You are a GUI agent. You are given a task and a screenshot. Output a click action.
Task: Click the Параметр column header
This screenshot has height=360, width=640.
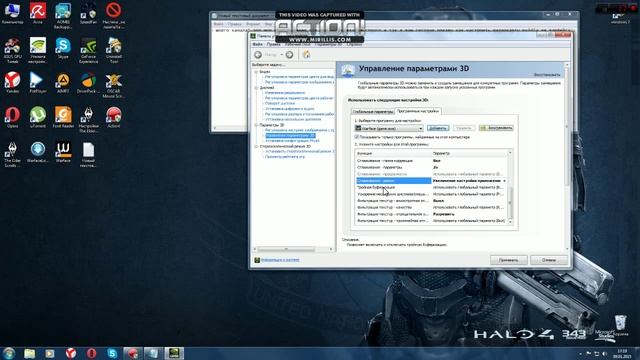469,153
